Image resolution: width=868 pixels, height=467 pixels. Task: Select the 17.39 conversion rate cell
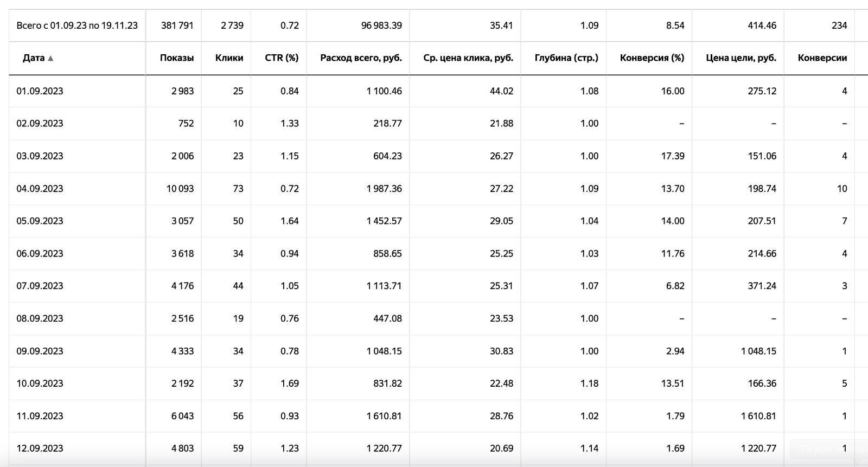tap(673, 156)
